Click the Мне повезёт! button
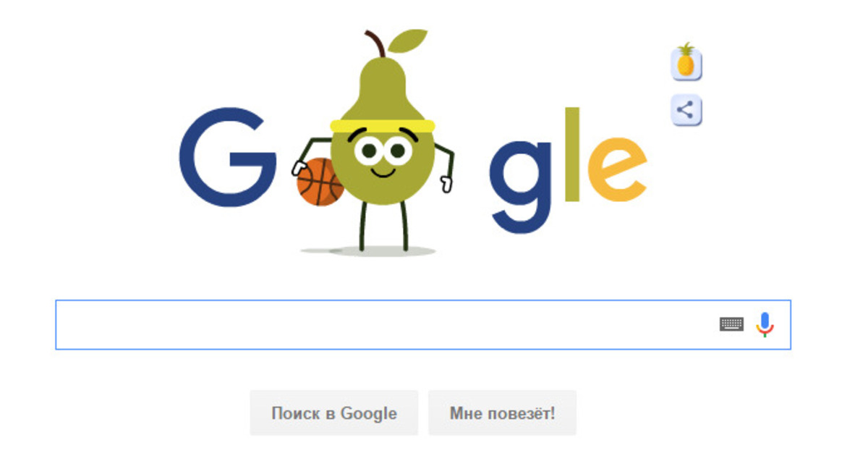868x456 pixels. point(502,413)
